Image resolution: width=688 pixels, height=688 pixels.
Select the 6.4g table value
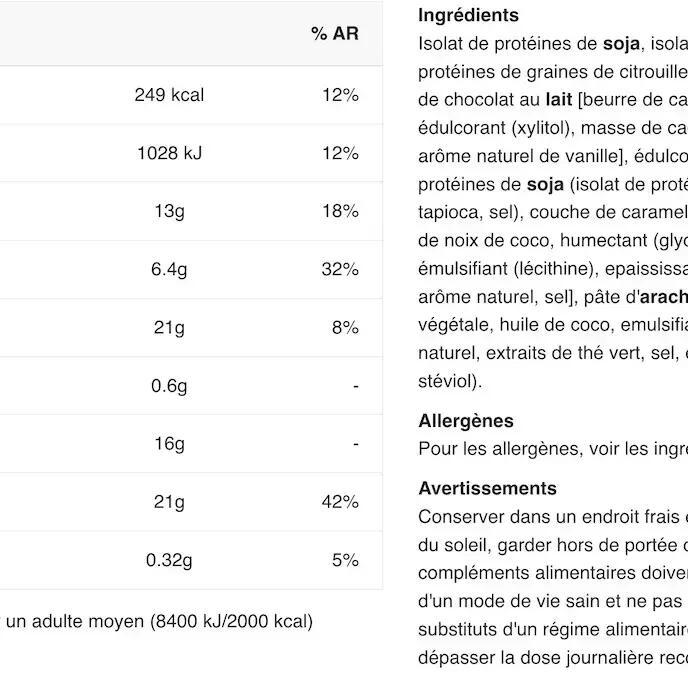point(169,269)
